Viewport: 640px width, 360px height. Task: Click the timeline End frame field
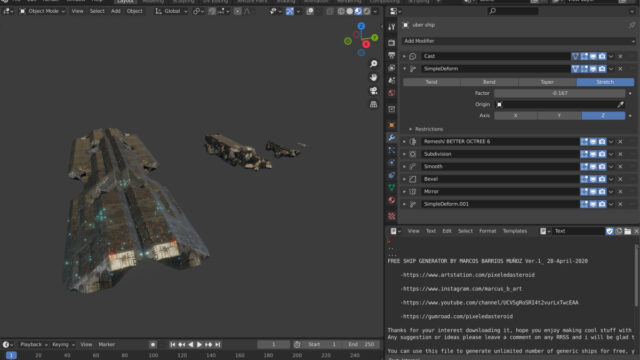click(x=362, y=344)
